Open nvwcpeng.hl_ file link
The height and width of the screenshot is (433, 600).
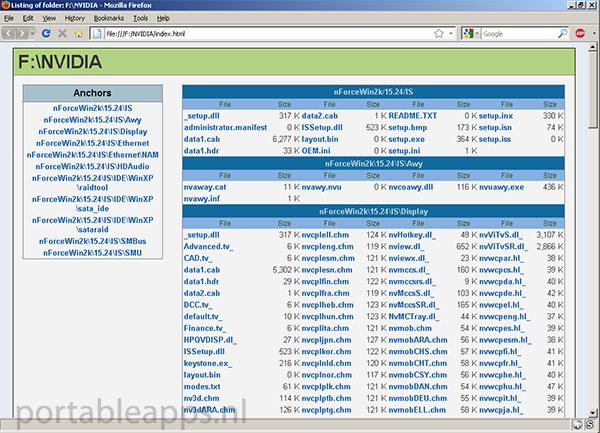click(x=505, y=317)
